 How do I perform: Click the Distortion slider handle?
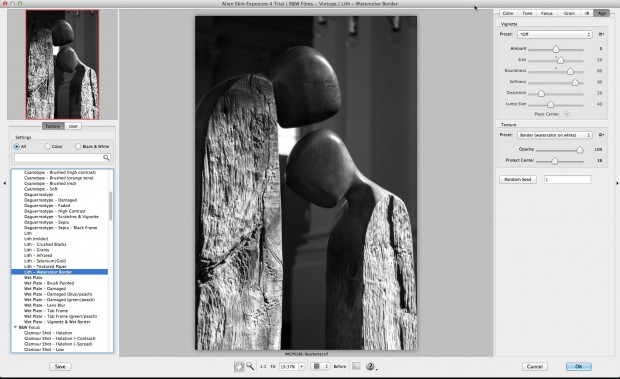click(x=541, y=93)
